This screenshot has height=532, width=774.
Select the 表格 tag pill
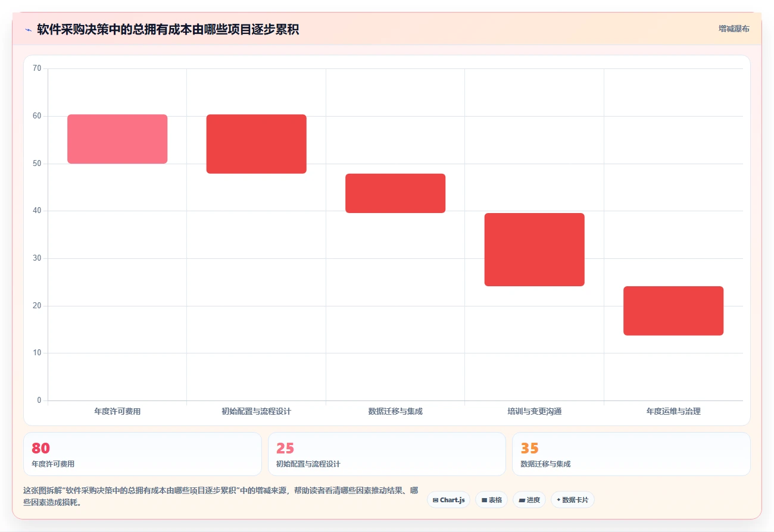[x=491, y=500]
